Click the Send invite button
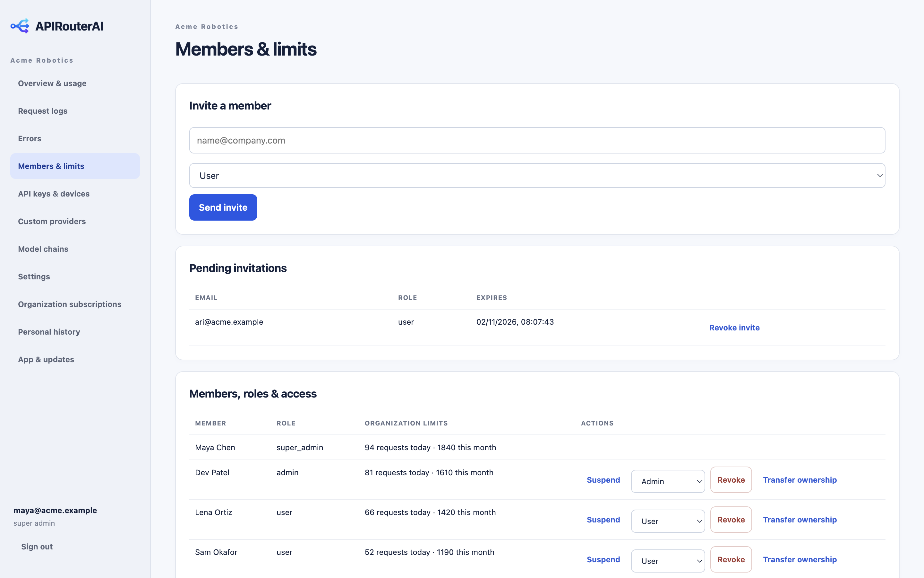Viewport: 924px width, 578px height. (223, 207)
